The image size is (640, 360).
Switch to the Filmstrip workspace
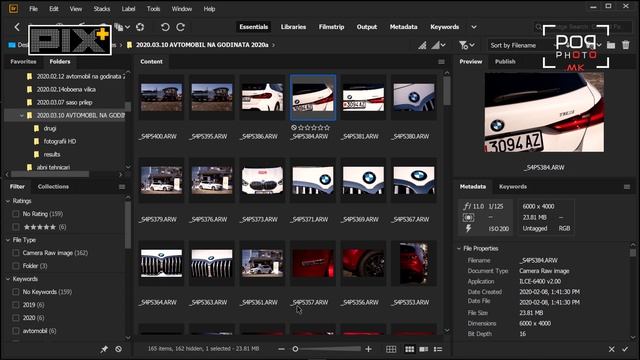click(331, 27)
